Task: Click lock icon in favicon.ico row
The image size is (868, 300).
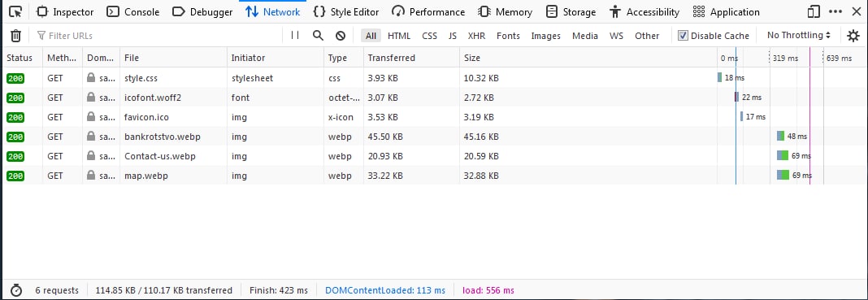Action: click(x=91, y=117)
